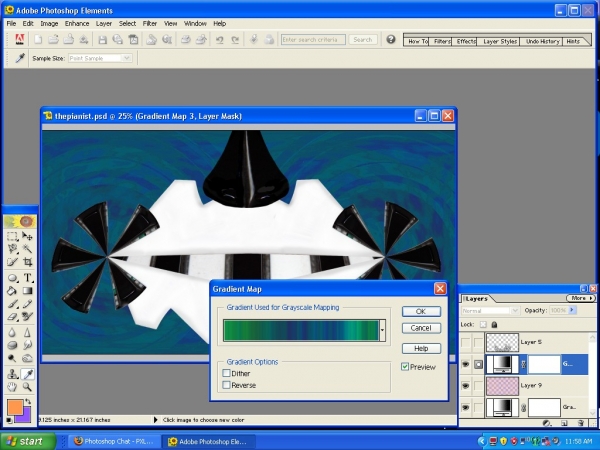Select the Blur tool

pyautogui.click(x=12, y=332)
